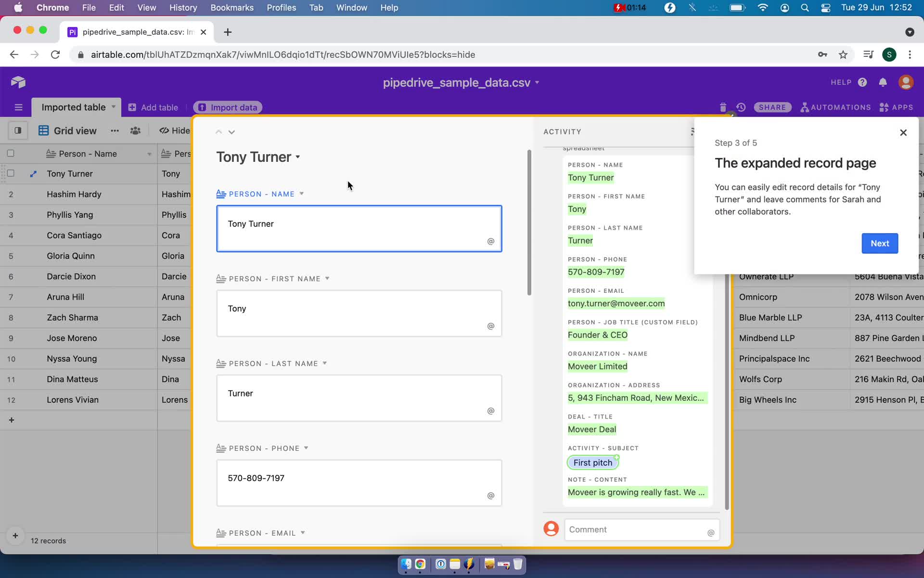Screen dimensions: 924x578
Task: Click the browser address bar URL
Action: tap(283, 54)
